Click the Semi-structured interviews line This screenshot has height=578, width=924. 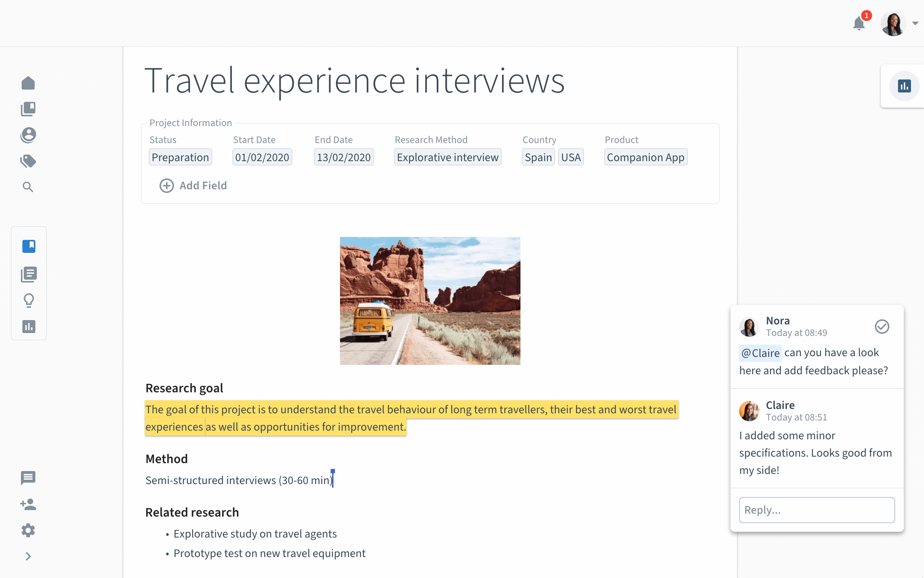(x=239, y=480)
